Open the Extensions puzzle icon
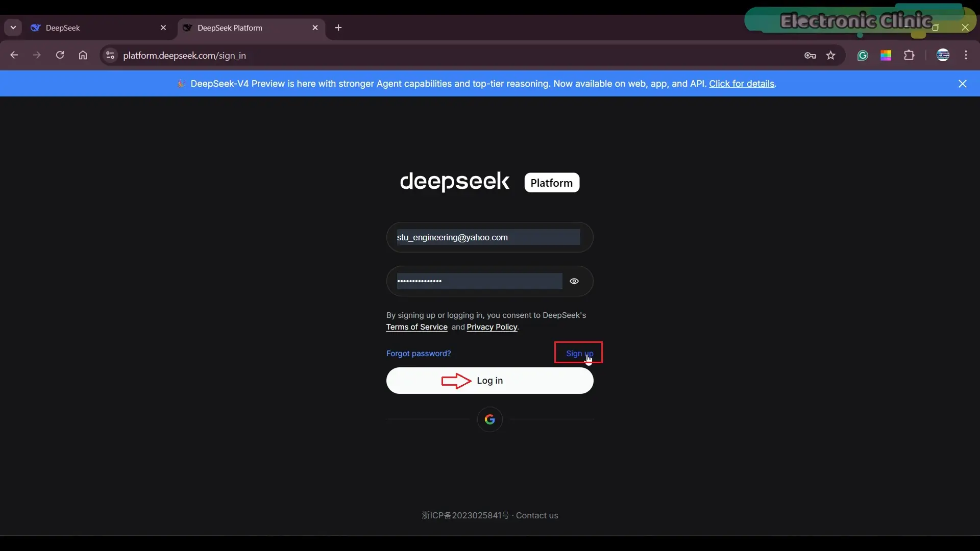980x551 pixels. [x=909, y=55]
